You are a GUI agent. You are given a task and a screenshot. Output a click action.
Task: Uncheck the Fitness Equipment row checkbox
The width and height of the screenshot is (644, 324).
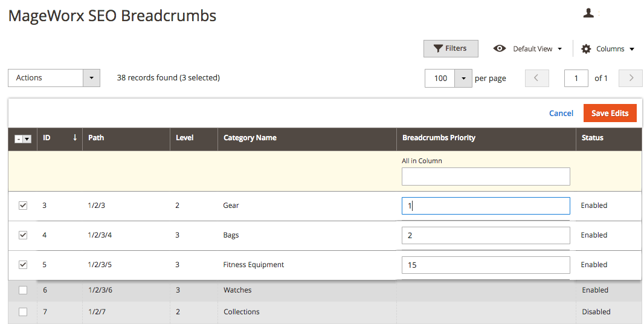pos(23,264)
